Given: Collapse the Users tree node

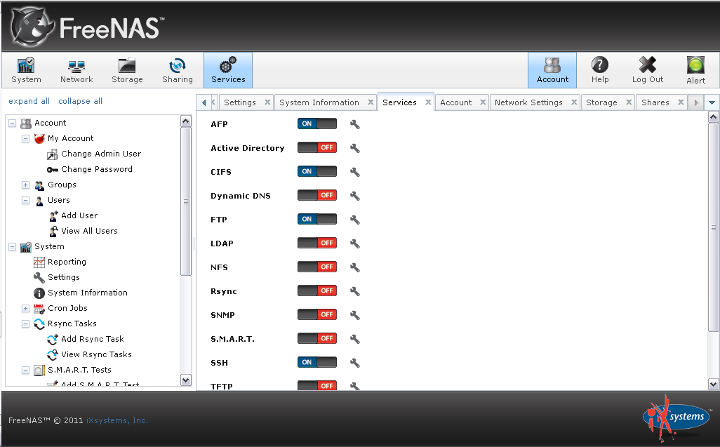Looking at the screenshot, I should pyautogui.click(x=26, y=200).
